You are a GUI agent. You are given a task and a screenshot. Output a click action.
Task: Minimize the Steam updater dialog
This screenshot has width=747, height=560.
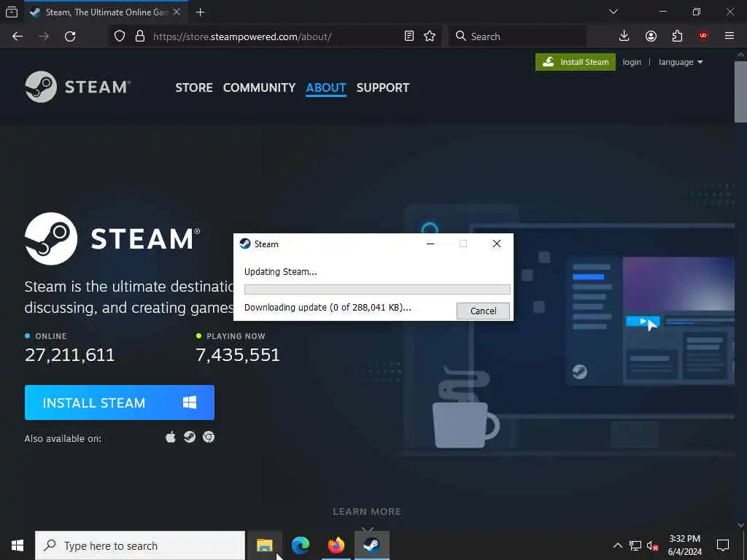click(430, 244)
